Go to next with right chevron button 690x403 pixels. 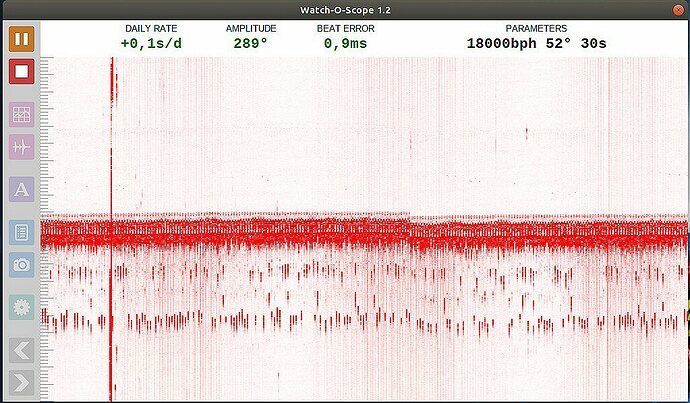point(21,382)
